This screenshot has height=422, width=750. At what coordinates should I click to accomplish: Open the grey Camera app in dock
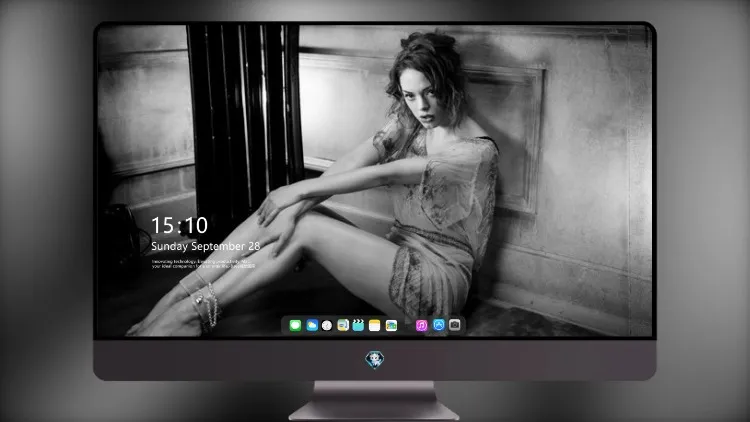pos(454,325)
